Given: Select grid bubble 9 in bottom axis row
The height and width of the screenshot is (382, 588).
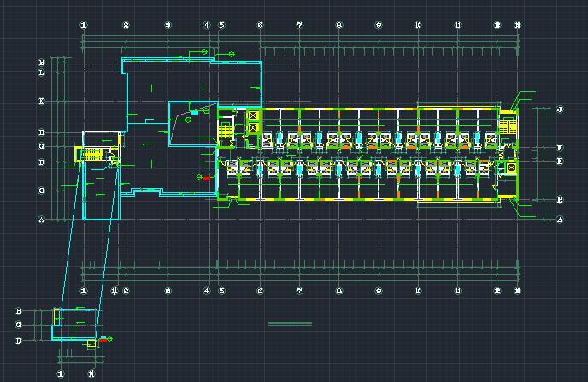Looking at the screenshot, I should coord(379,291).
